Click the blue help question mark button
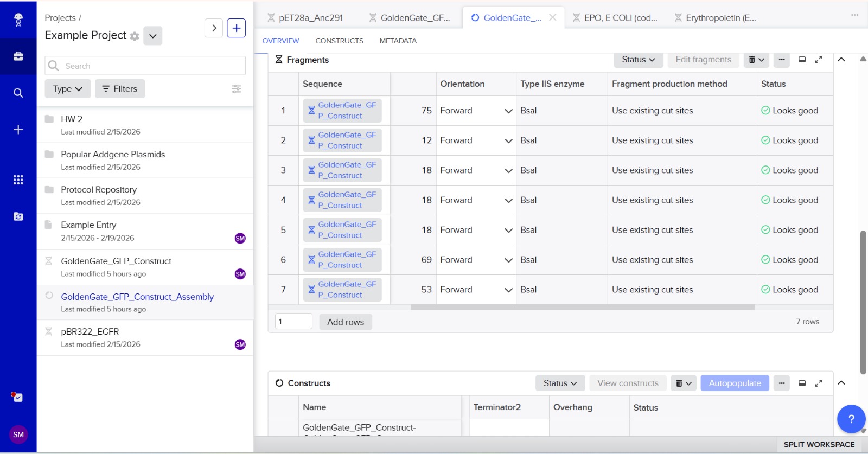 coord(851,419)
